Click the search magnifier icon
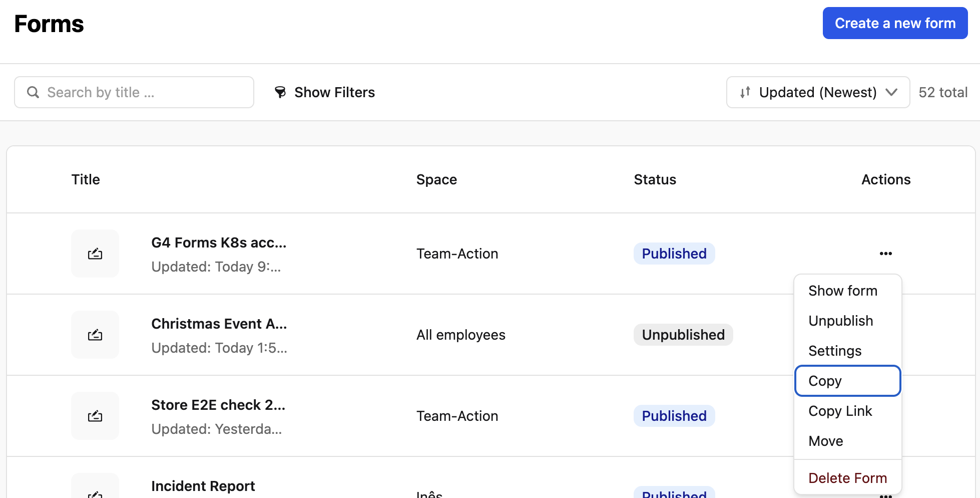Screen dimensions: 980x498 coord(33,92)
